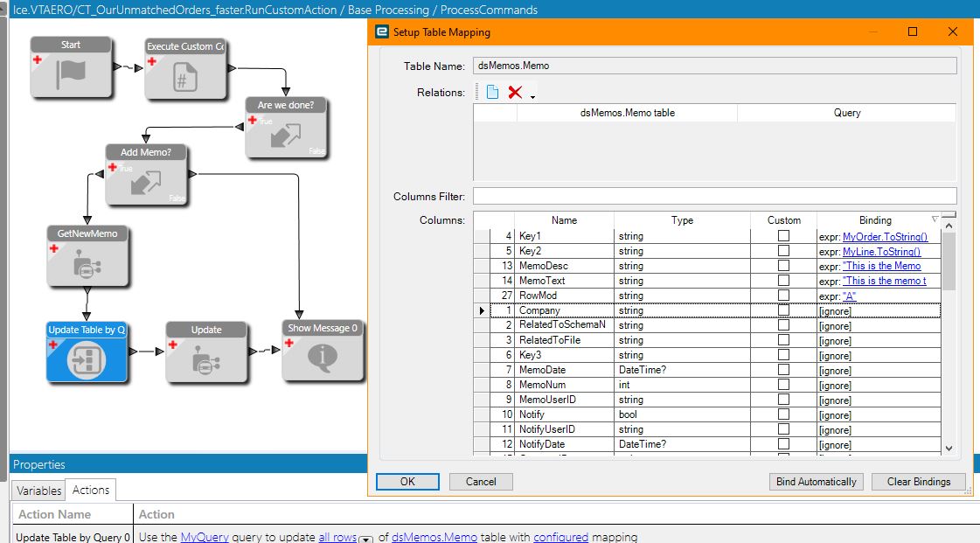Open the Binding column filter triangle
980x543 pixels.
[x=935, y=219]
